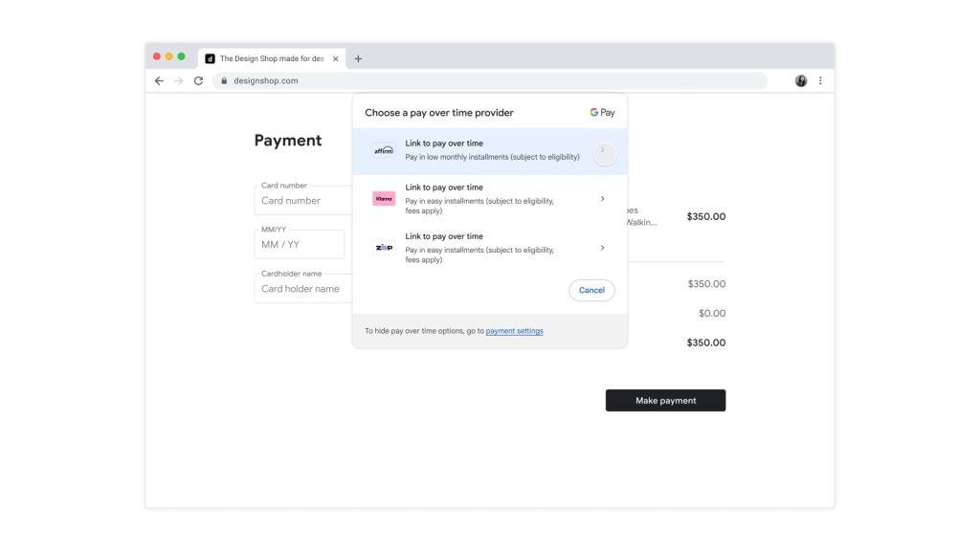Click the Klarna logo icon
Viewport: 980px width, 551px height.
tap(383, 199)
